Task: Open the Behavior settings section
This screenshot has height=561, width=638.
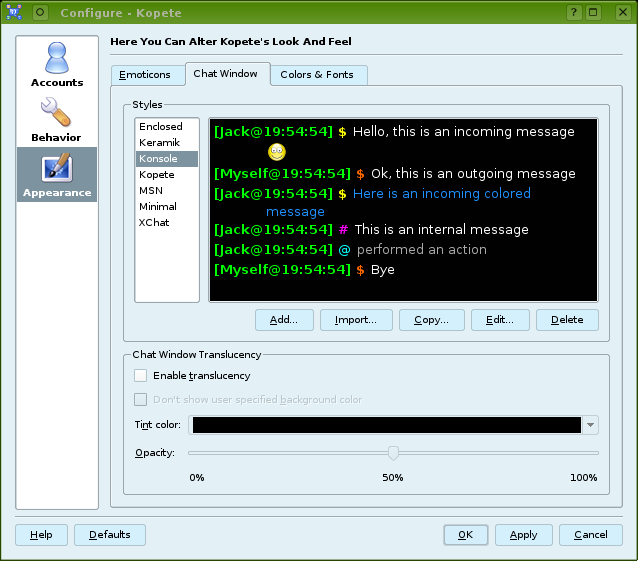Action: point(56,120)
